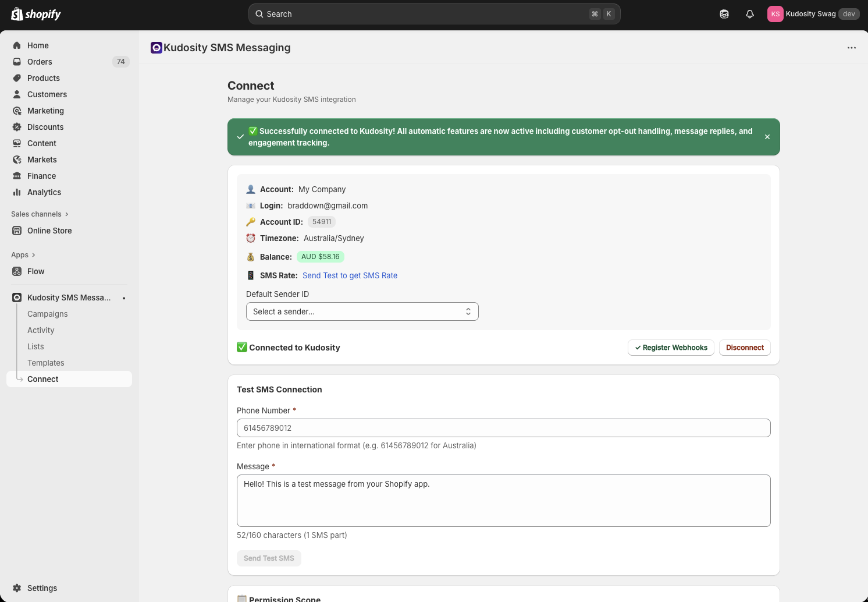Click the Markets globe icon
Screen dimensions: 868x602
pyautogui.click(x=17, y=160)
